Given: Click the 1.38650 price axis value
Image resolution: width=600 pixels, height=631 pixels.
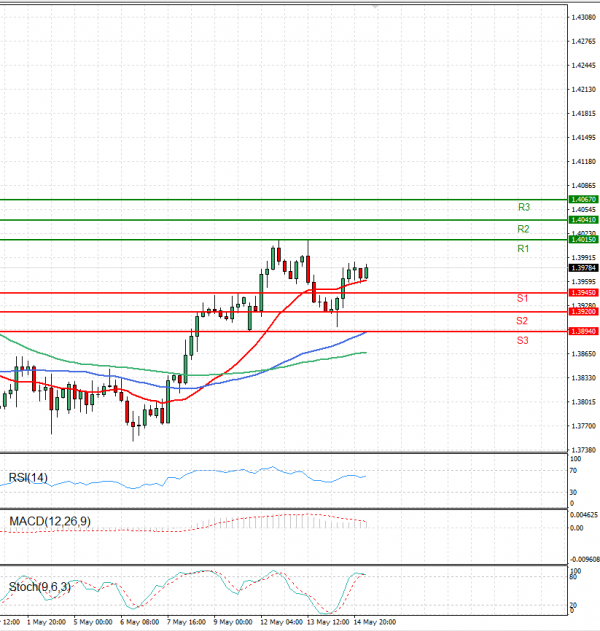Looking at the screenshot, I should 584,354.
